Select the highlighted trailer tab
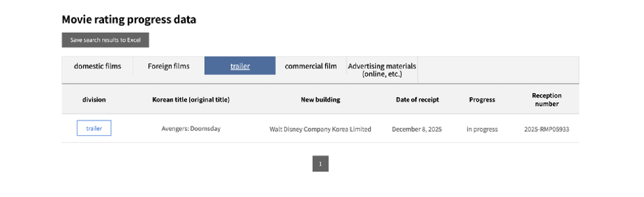Screen dimensions: 644x197 [x=240, y=66]
